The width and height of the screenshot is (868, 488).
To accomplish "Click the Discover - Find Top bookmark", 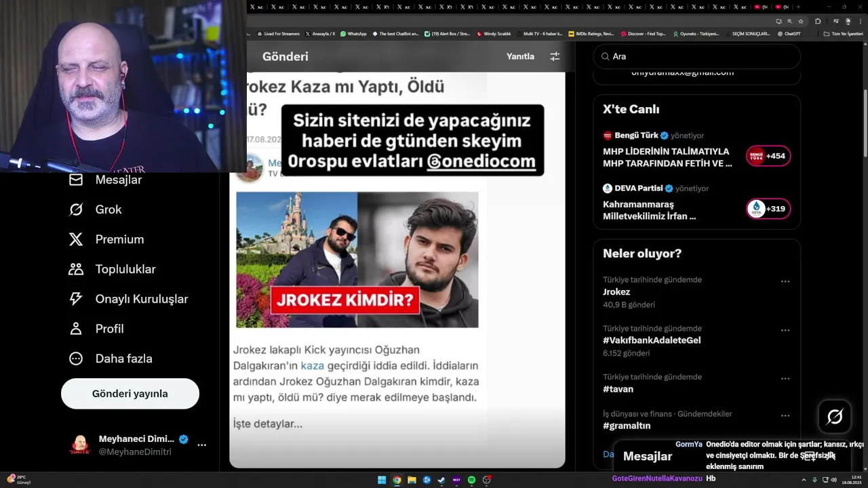I will [x=643, y=33].
